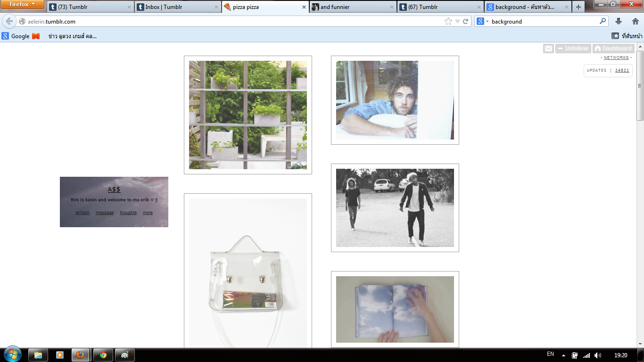Open the cloud book photo post
Viewport: 644px width, 362px height.
coord(395,309)
